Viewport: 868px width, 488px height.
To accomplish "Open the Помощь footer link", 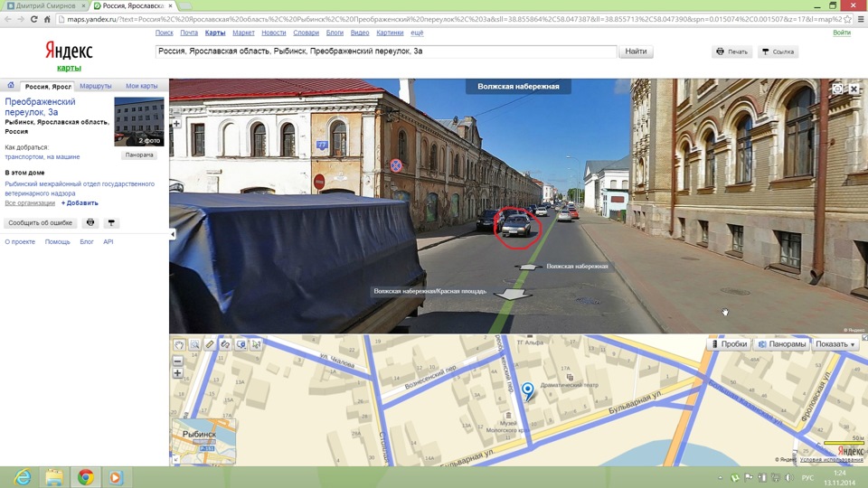I will tap(58, 242).
